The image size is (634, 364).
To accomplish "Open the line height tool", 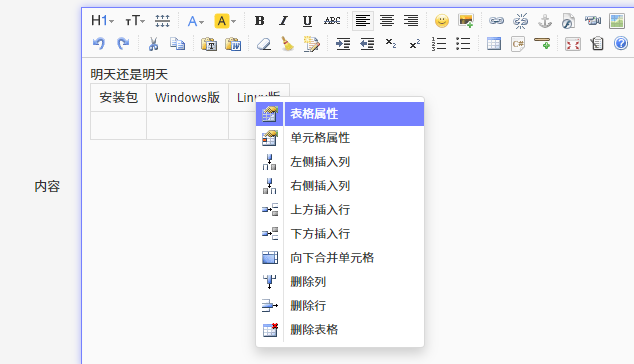I will pyautogui.click(x=162, y=21).
